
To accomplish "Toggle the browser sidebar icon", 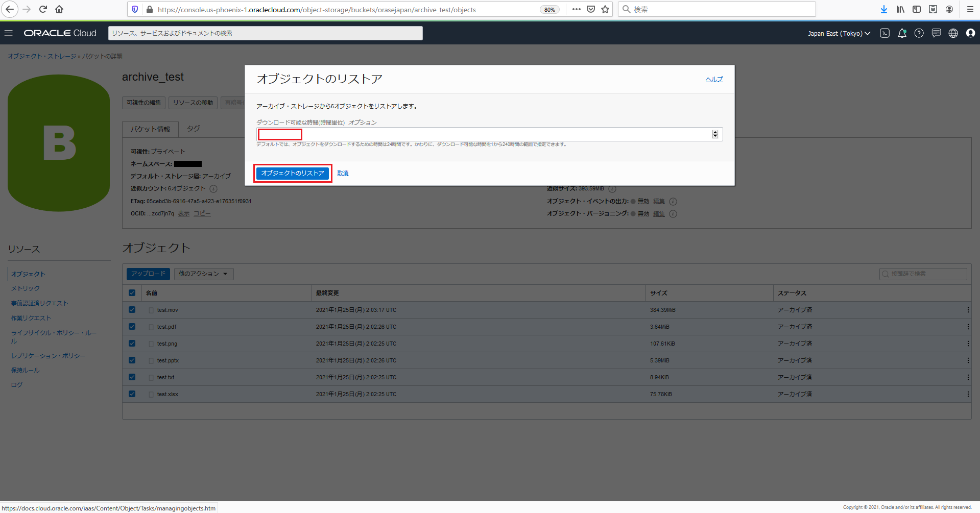I will (917, 9).
